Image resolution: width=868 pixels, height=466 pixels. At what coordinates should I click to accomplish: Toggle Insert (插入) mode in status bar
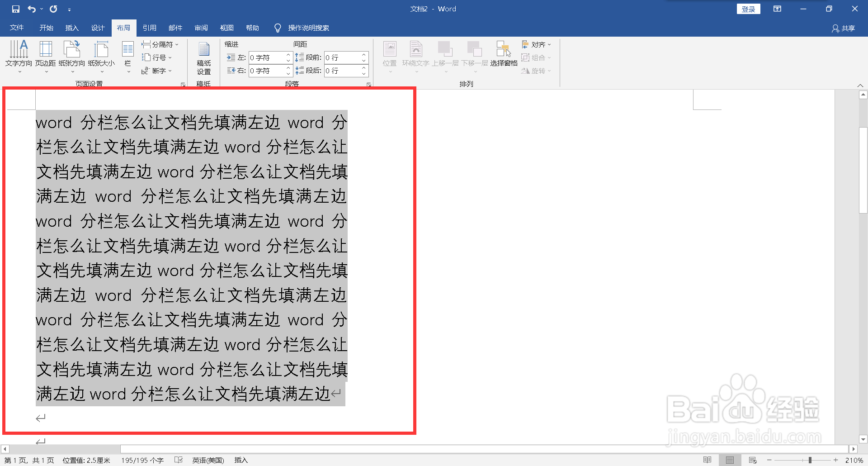coord(241,460)
